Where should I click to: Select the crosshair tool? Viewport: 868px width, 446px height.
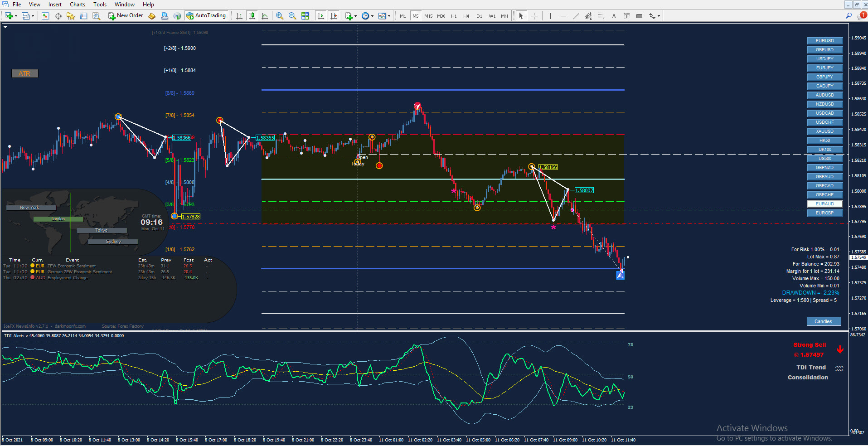[534, 16]
